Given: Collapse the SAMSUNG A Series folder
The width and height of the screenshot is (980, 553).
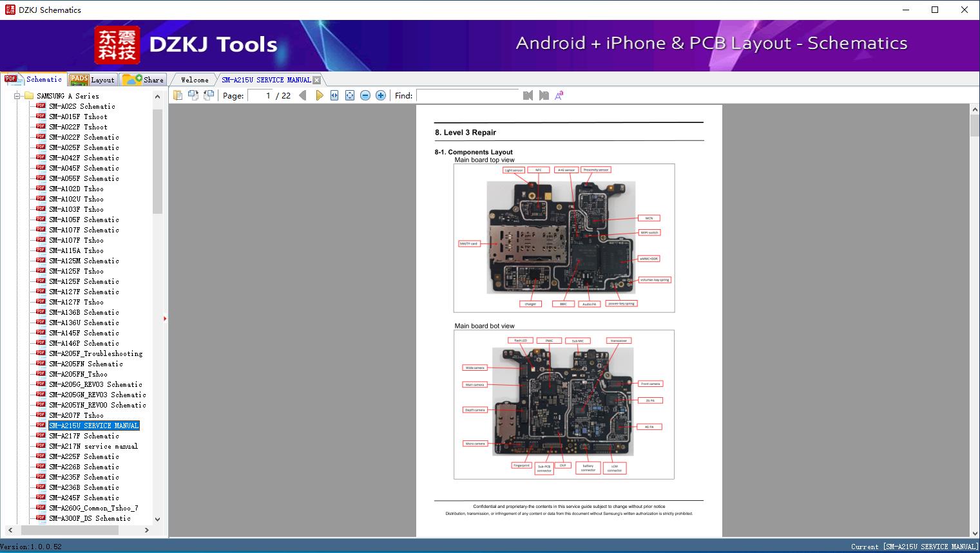Looking at the screenshot, I should point(17,96).
